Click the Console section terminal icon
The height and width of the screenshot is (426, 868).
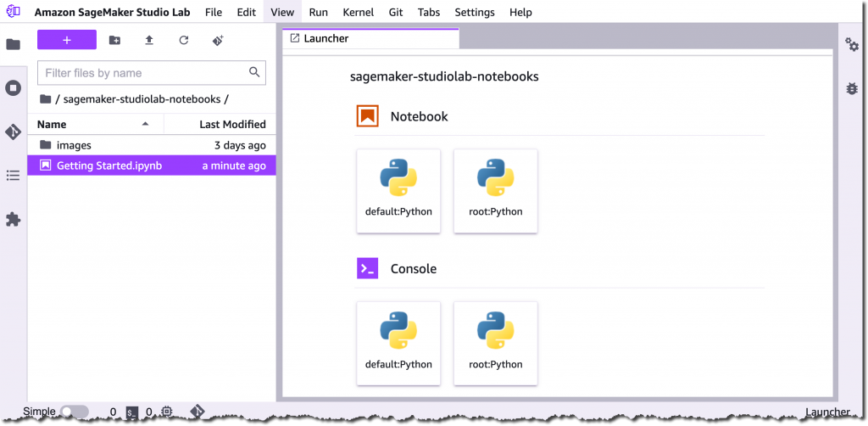tap(368, 269)
